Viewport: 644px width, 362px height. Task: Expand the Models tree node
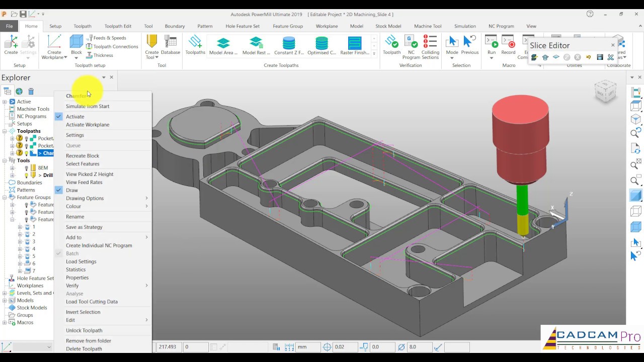pos(5,300)
